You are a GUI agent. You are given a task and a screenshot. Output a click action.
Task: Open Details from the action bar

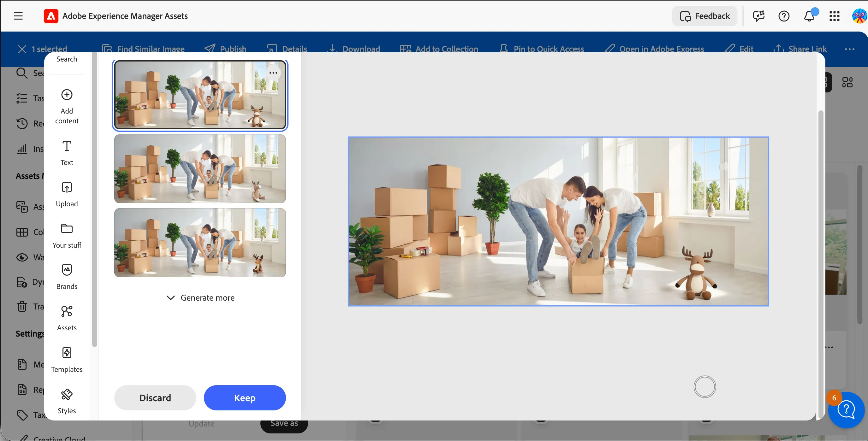click(x=287, y=49)
